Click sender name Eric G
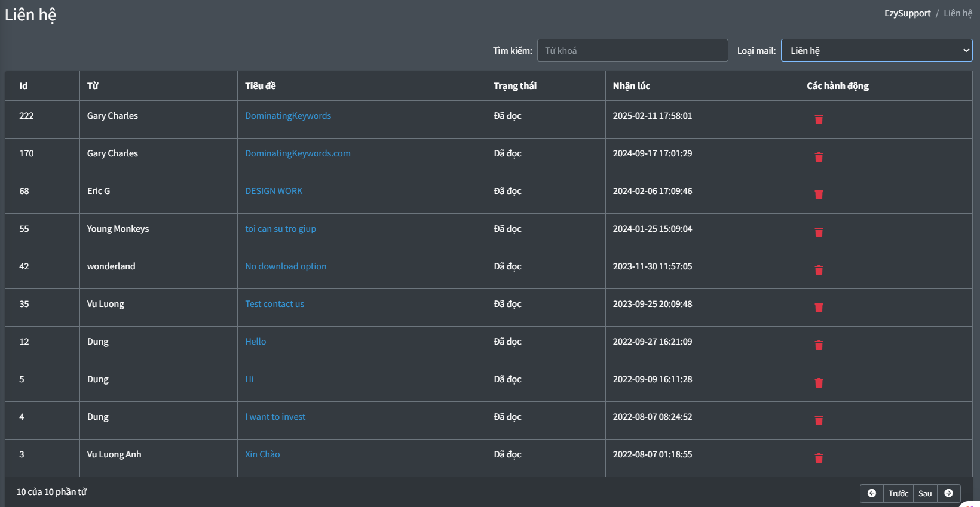The width and height of the screenshot is (980, 507). [99, 191]
